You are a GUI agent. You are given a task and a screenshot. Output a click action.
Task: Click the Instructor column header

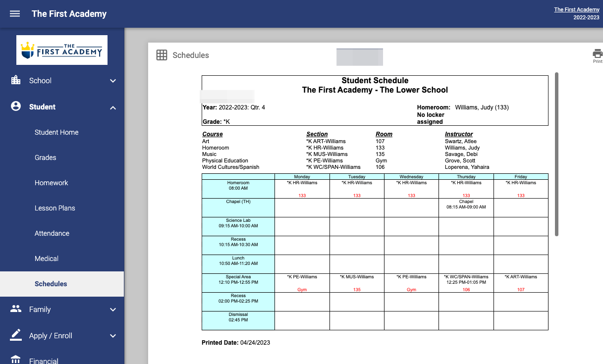pos(459,134)
